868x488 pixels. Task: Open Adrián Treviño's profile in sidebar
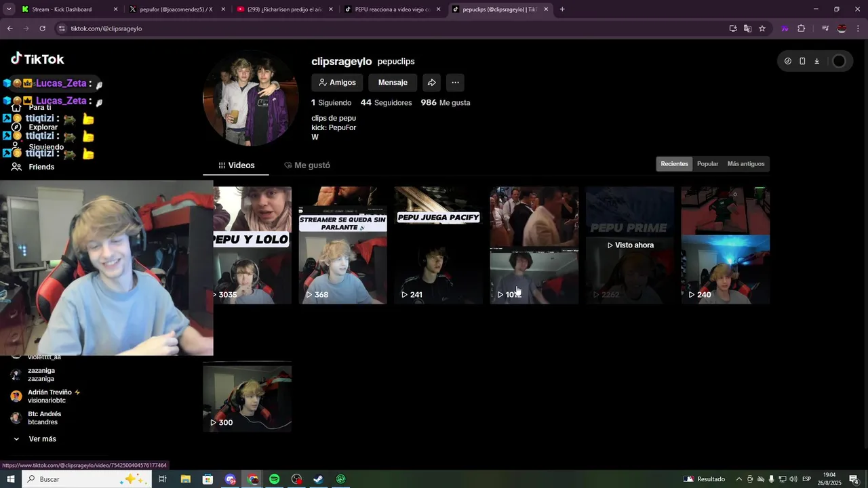(x=46, y=396)
